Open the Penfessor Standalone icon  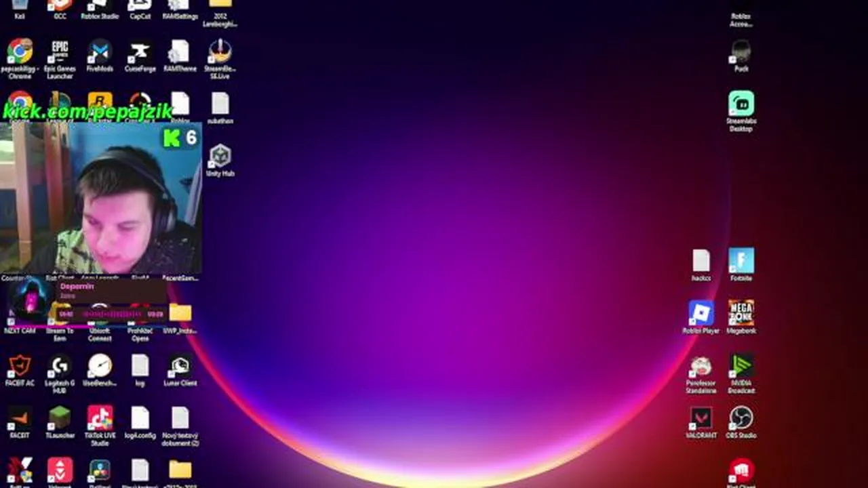pyautogui.click(x=701, y=367)
